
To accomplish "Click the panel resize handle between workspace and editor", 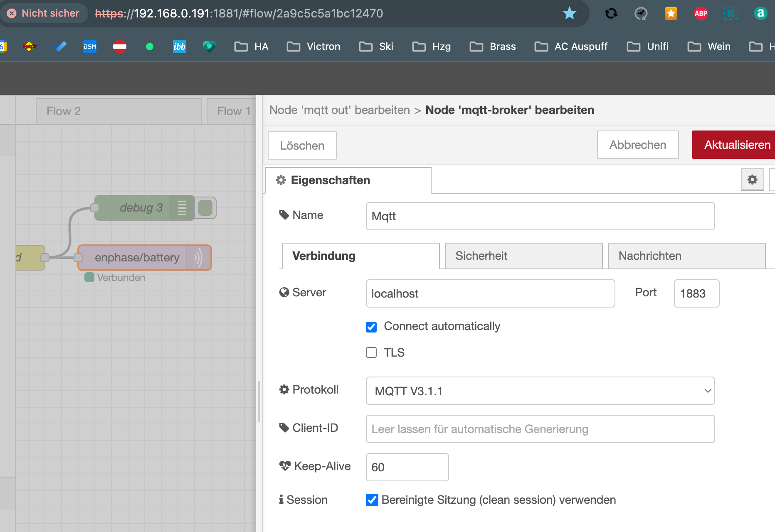I will click(259, 401).
